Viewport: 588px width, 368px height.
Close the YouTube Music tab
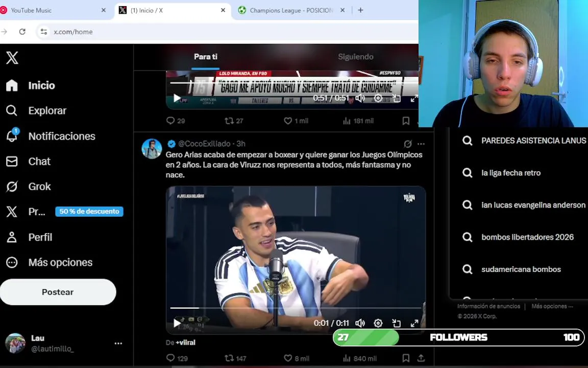point(104,10)
